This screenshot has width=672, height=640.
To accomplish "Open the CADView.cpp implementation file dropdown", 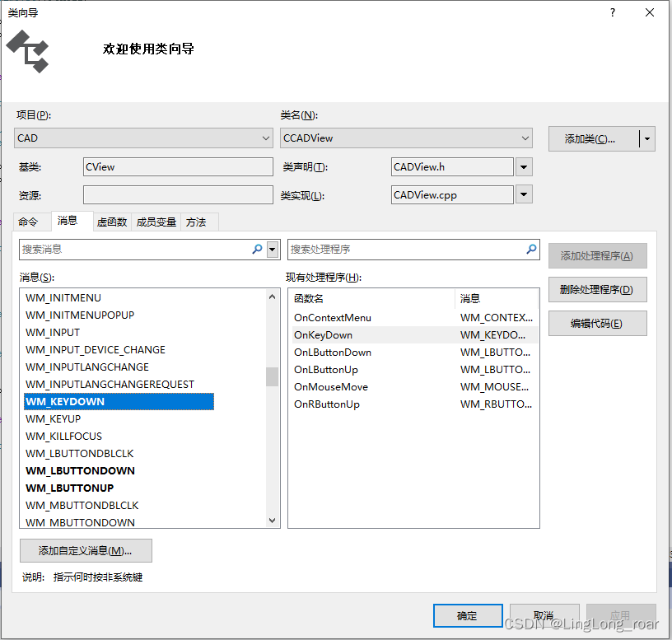I will (x=523, y=194).
